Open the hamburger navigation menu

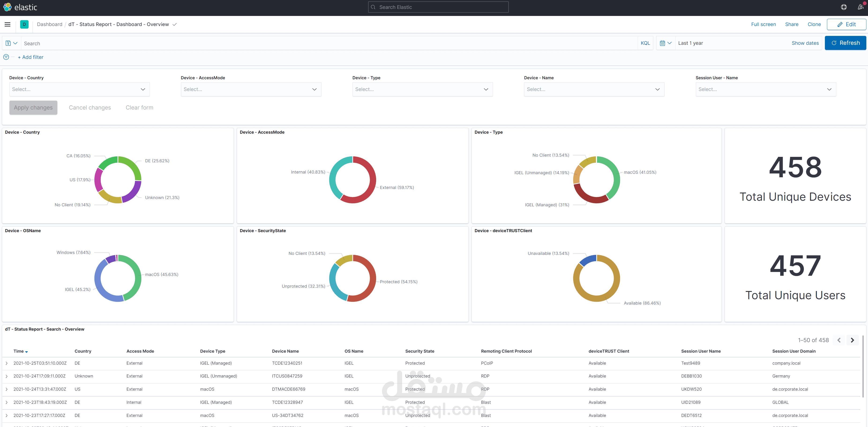coord(7,24)
